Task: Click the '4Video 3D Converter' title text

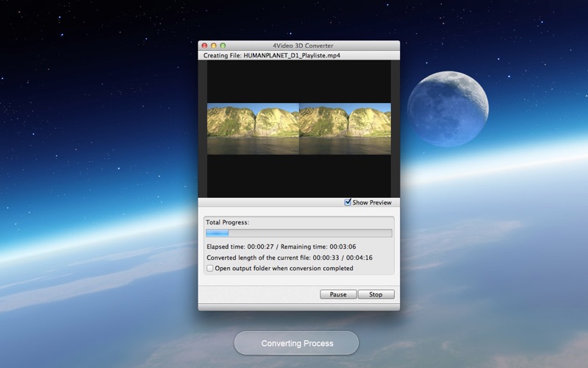Action: click(x=303, y=46)
